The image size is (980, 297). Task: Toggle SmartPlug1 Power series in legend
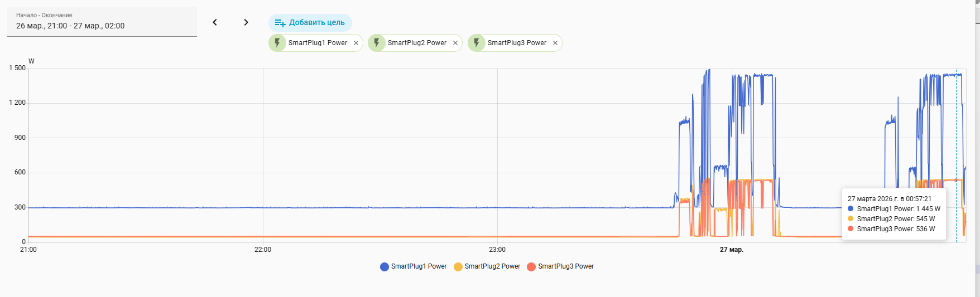click(x=419, y=266)
